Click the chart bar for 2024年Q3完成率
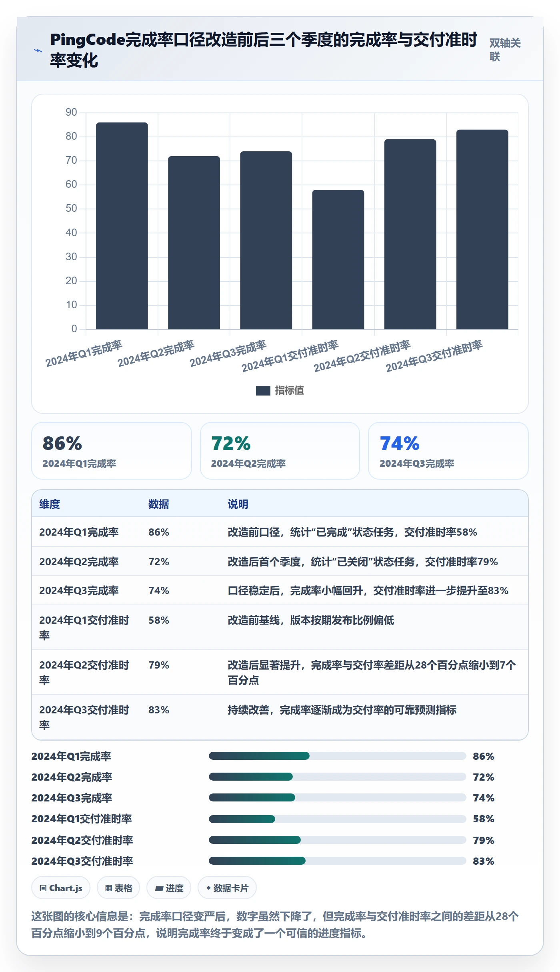560x972 pixels. click(266, 240)
